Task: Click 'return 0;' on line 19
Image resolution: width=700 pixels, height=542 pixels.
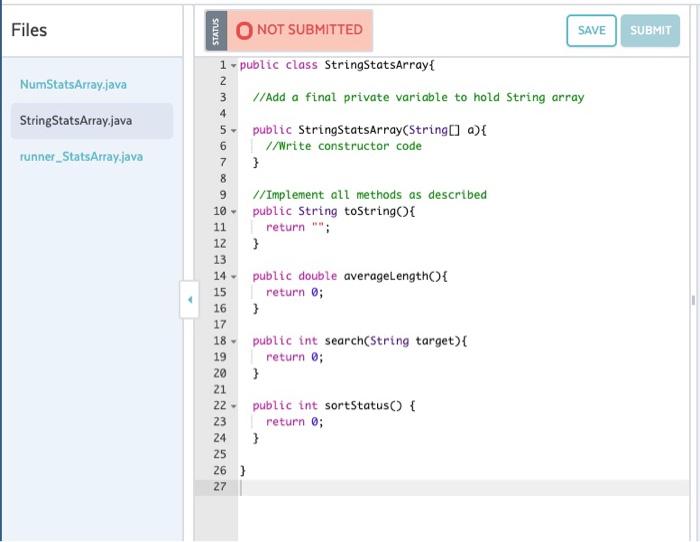Action: (294, 357)
